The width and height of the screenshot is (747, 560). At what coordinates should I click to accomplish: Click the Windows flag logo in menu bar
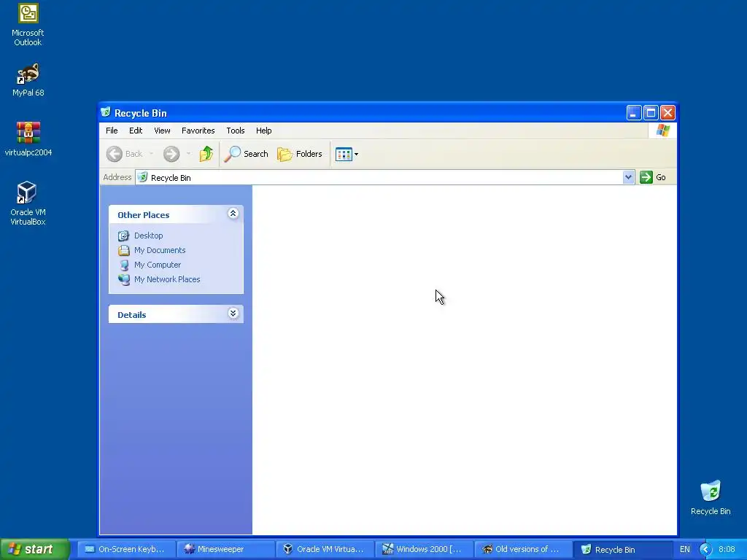[x=662, y=131]
